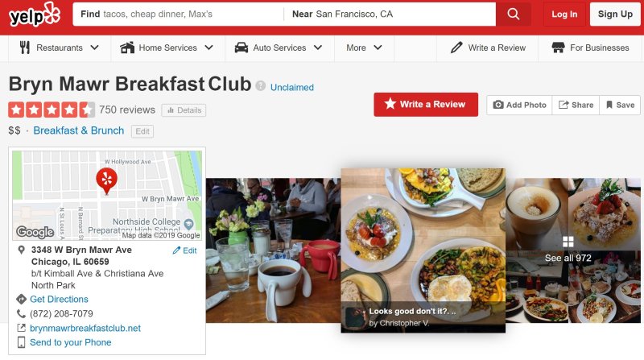Click the question mark icon beside business name
The width and height of the screenshot is (644, 360).
click(x=260, y=85)
